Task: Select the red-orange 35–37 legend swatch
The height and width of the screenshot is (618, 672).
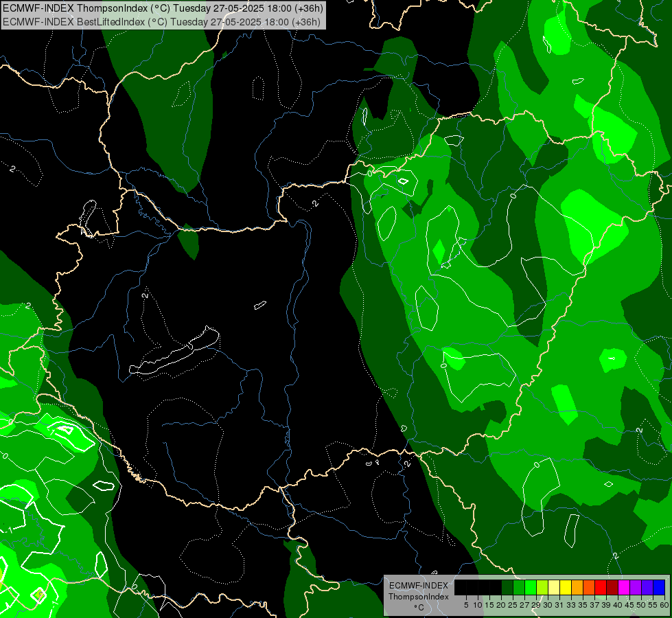Action: 589,587
